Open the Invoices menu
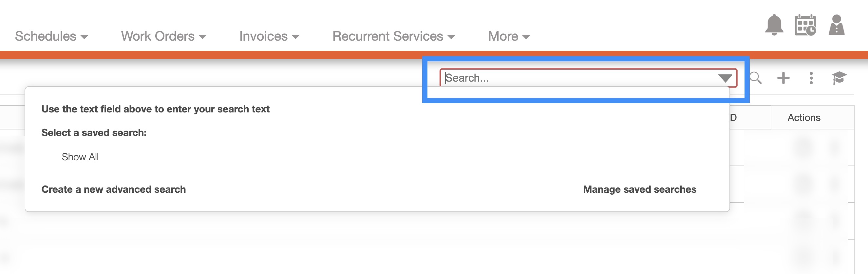 pos(269,36)
